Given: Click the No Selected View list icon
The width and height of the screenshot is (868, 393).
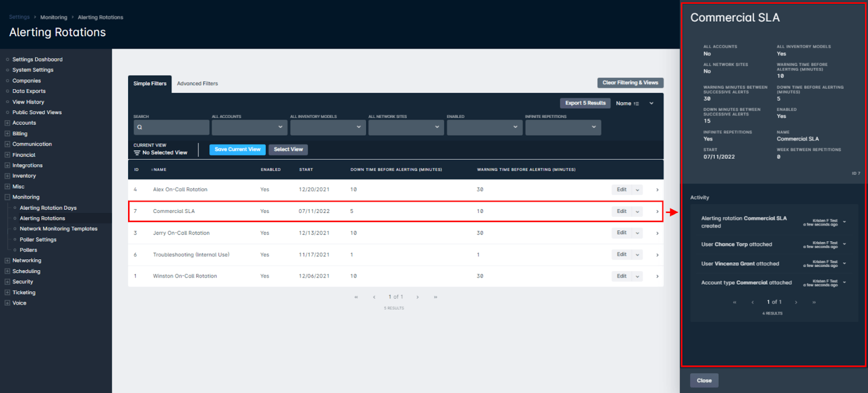Looking at the screenshot, I should pos(137,153).
